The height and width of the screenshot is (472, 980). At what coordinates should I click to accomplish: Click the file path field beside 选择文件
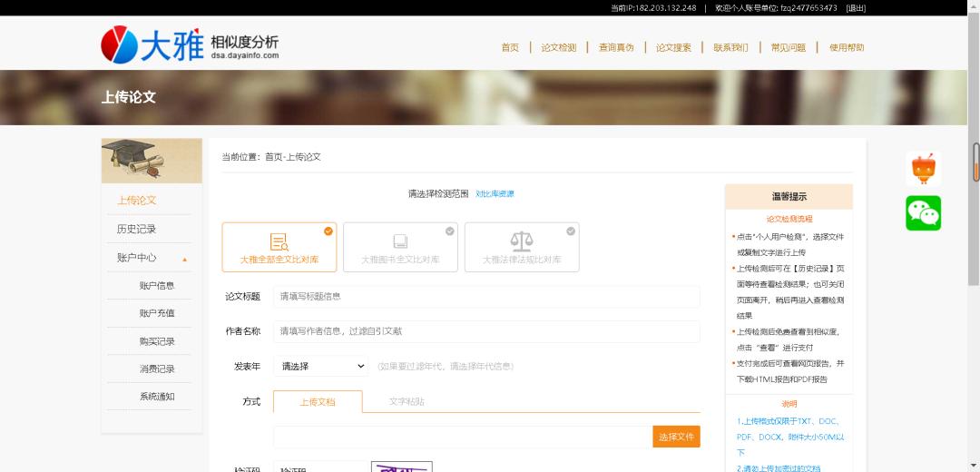click(x=463, y=437)
